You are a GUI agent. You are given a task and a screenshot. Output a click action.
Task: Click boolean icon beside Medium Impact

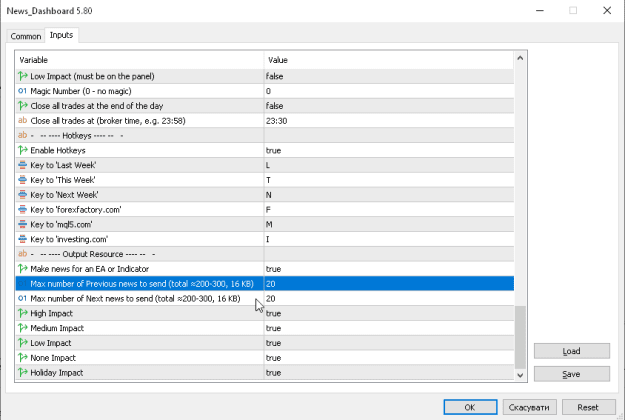[x=23, y=328]
